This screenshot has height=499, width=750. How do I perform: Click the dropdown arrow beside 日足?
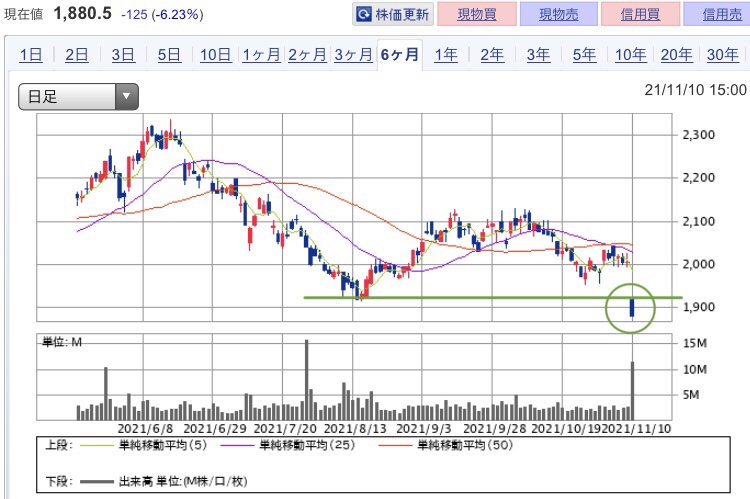pos(126,97)
